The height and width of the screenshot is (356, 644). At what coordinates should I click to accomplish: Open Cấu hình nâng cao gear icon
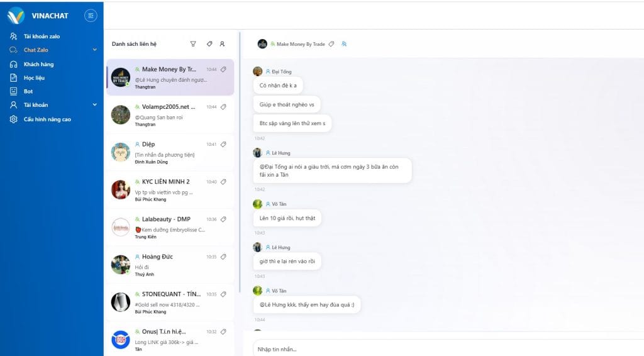pos(13,119)
